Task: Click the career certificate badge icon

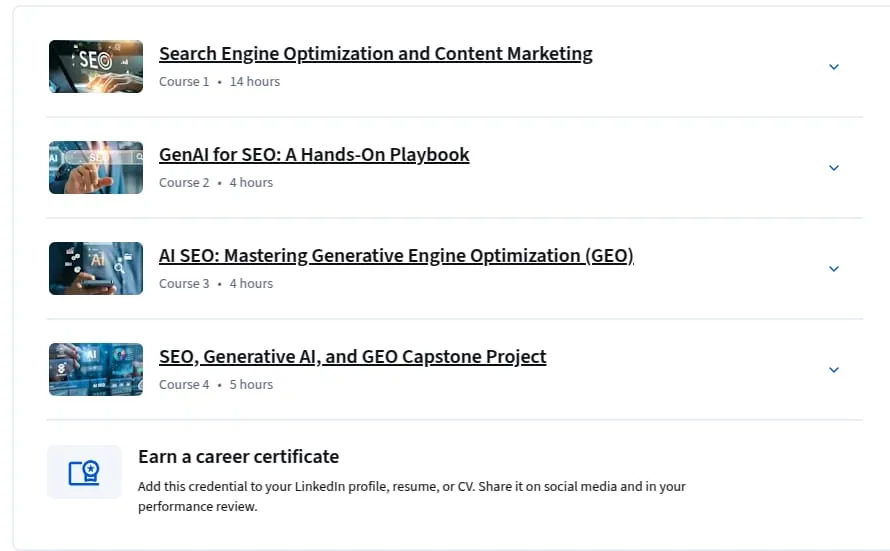Action: tap(84, 472)
